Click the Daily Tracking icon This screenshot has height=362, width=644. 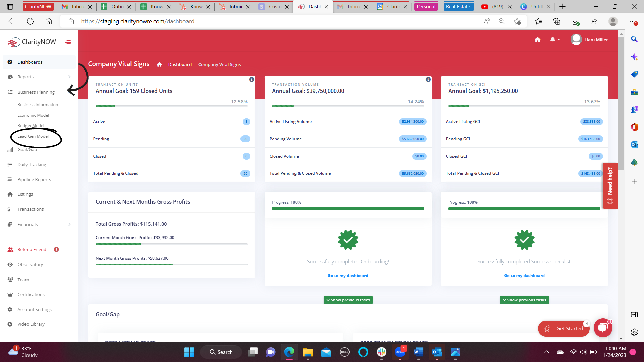coord(10,165)
